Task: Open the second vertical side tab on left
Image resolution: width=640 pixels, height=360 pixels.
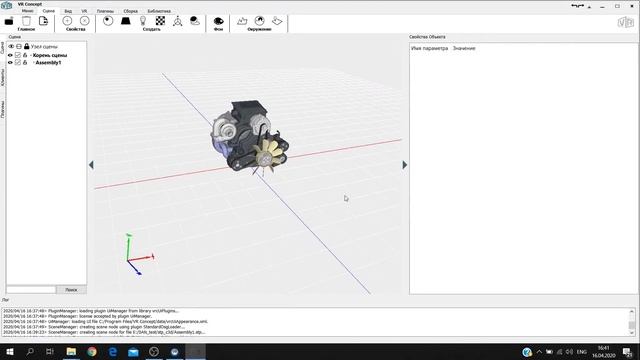Action: pos(2,77)
